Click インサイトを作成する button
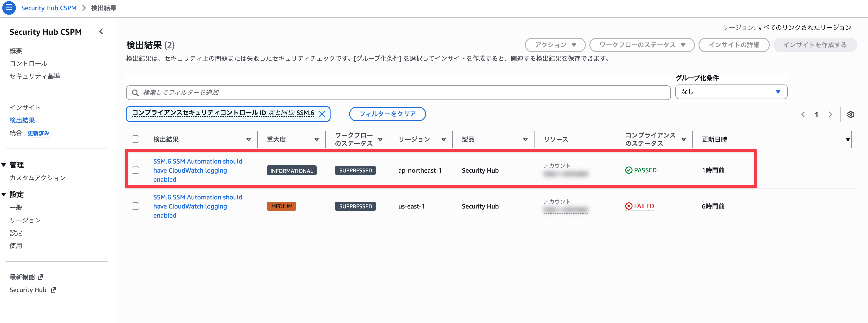The width and height of the screenshot is (868, 323). tap(815, 45)
